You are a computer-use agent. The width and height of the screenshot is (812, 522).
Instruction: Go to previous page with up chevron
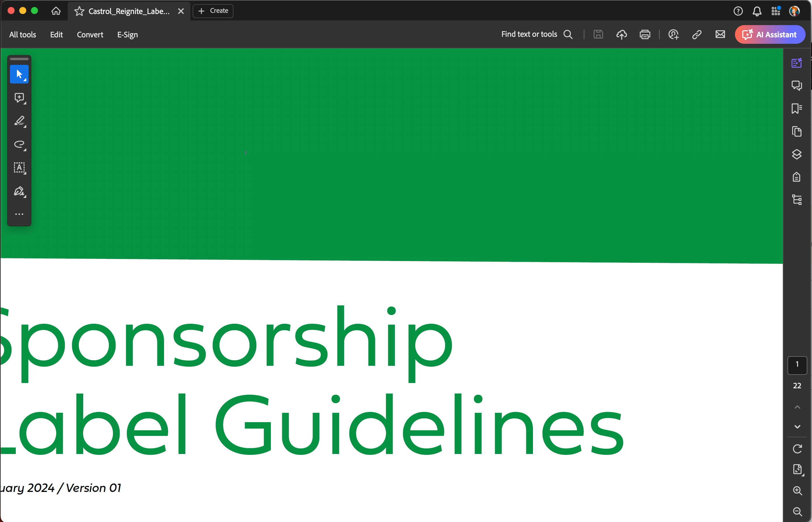(797, 407)
